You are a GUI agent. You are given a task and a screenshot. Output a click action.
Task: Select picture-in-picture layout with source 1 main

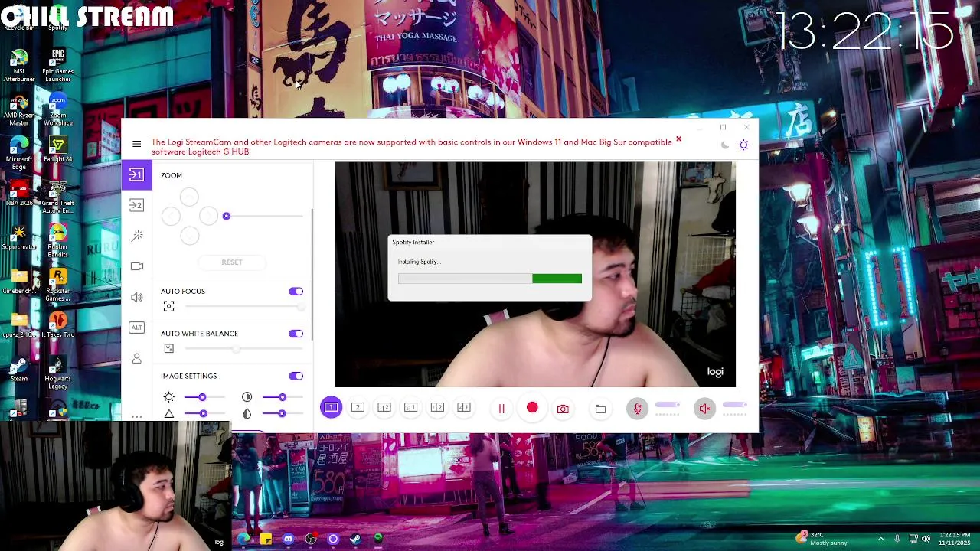pyautogui.click(x=410, y=408)
